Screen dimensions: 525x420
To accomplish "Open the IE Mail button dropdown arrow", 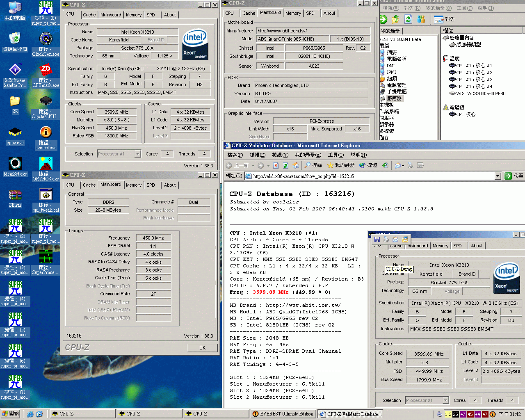I will (403, 166).
